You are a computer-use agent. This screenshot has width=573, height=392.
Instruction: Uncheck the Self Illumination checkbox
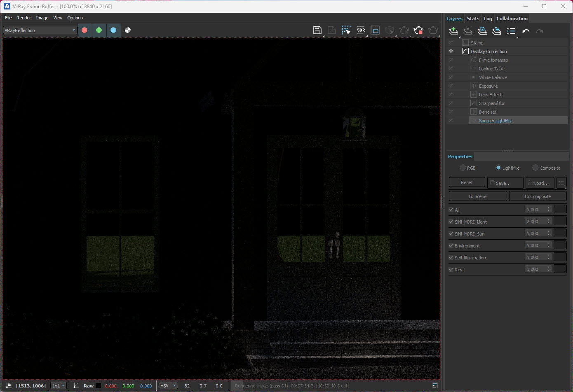click(x=451, y=257)
